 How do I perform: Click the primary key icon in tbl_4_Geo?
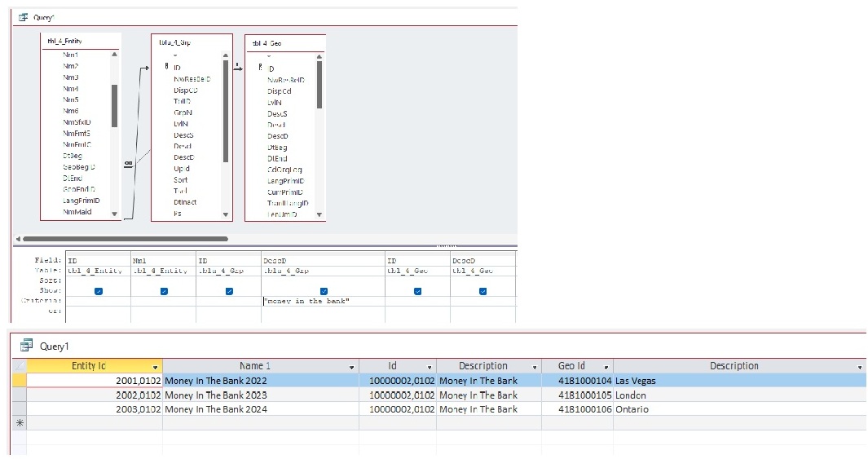[x=261, y=68]
